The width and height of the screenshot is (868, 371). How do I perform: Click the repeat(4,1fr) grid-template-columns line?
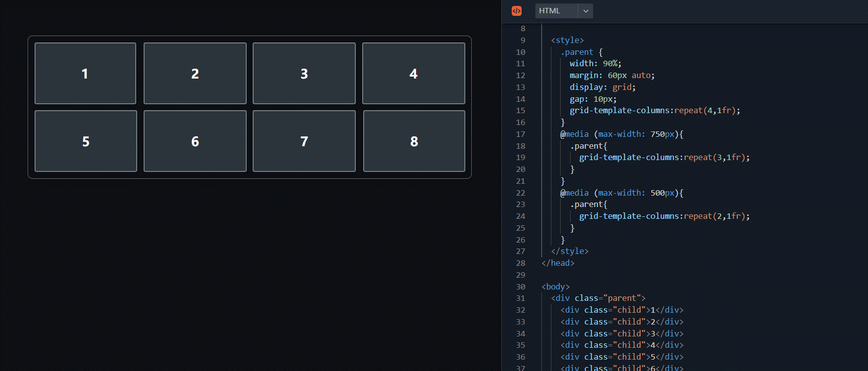click(655, 110)
